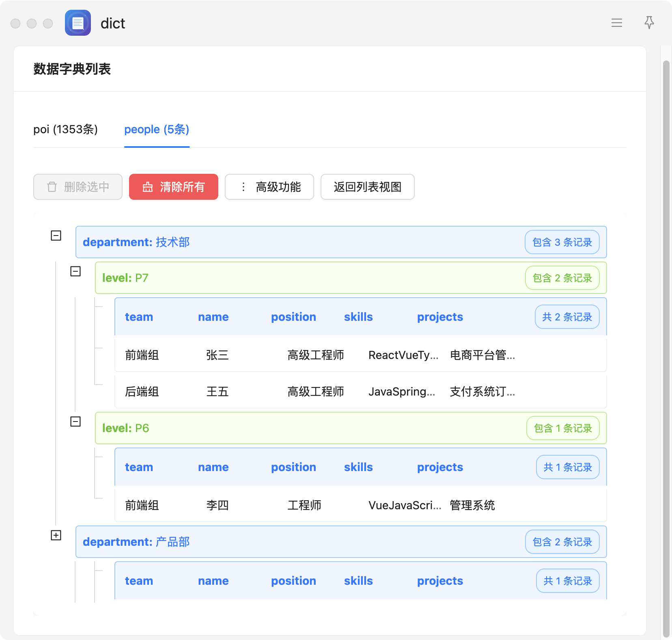The image size is (672, 640).
Task: Click the skills column header in P7 table
Action: (358, 317)
